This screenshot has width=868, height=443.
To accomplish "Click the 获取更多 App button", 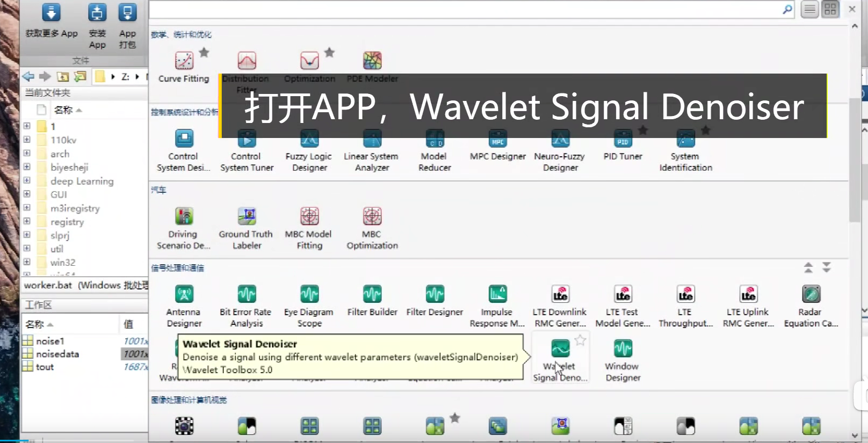I will [52, 20].
